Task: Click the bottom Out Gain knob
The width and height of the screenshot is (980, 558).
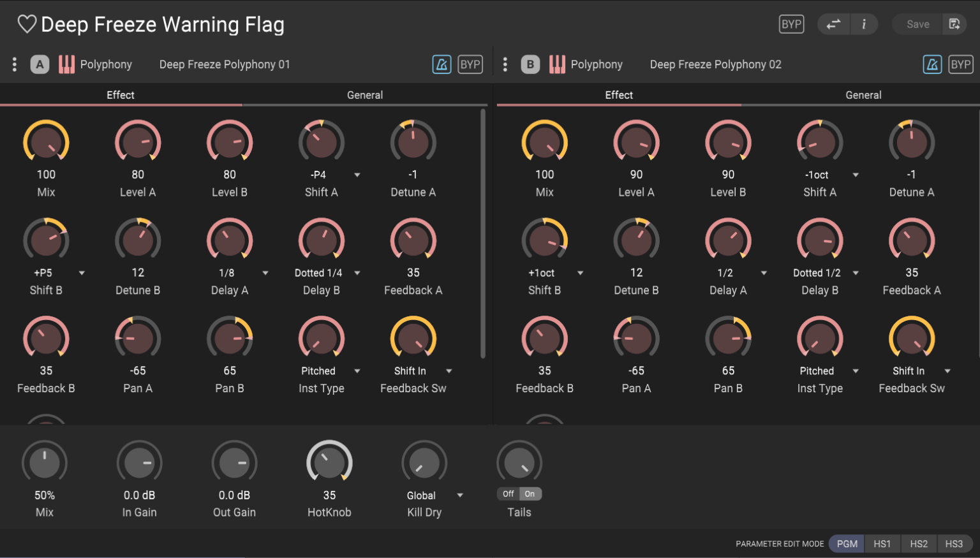Action: (x=234, y=462)
